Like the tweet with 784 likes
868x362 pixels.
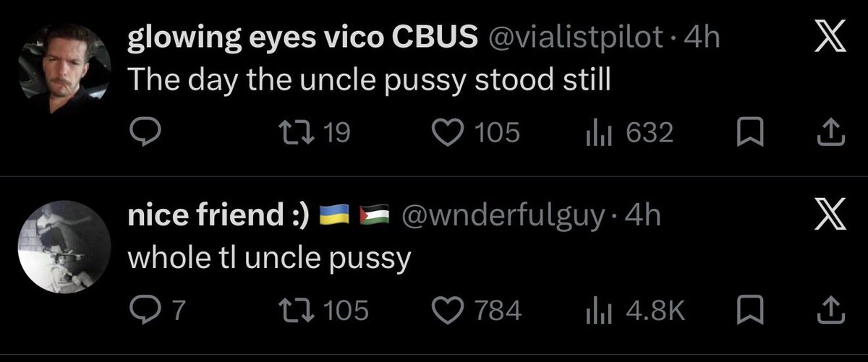click(x=477, y=310)
